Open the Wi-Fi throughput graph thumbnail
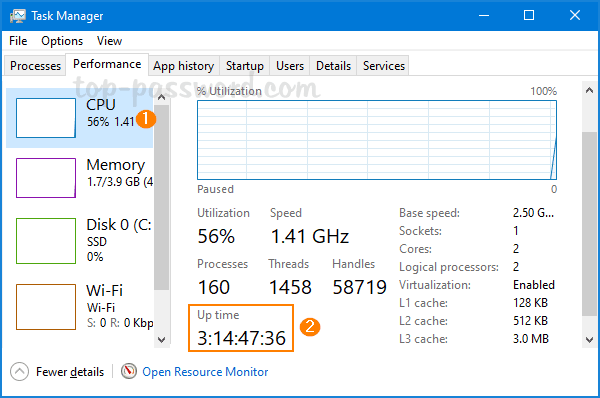 click(46, 307)
